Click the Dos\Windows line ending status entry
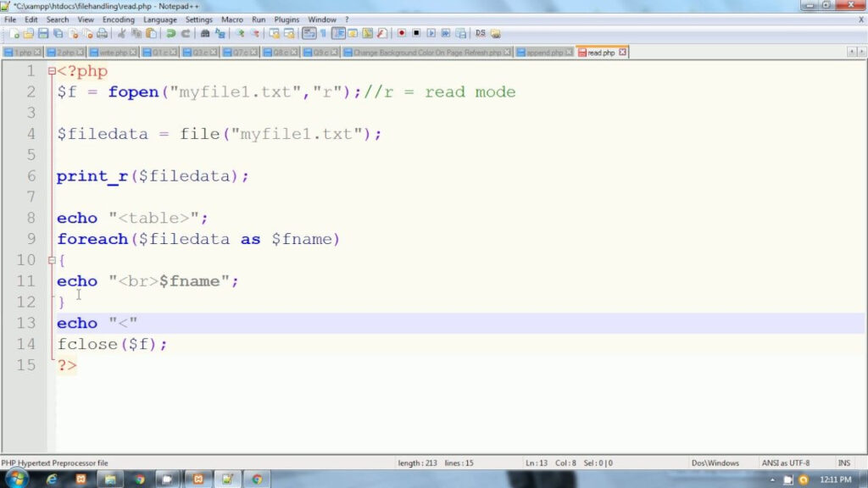This screenshot has width=868, height=488. click(715, 463)
